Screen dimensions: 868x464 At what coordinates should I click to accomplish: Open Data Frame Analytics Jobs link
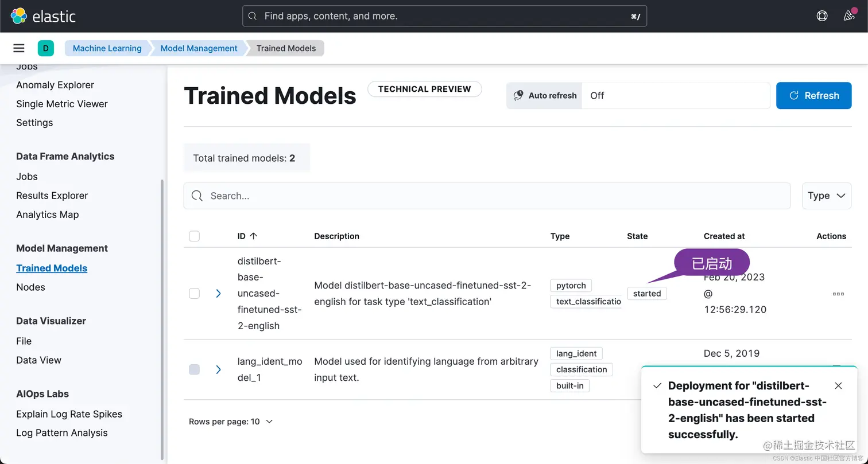coord(27,177)
